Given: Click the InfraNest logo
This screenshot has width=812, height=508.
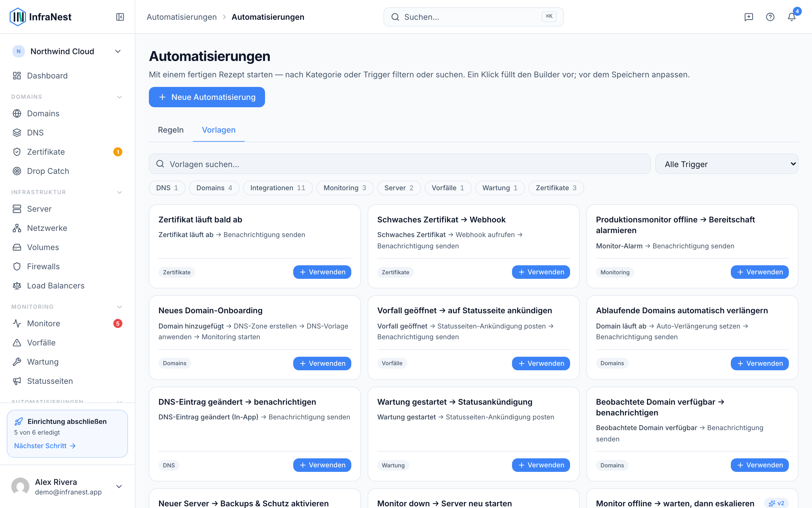Looking at the screenshot, I should click(x=41, y=17).
